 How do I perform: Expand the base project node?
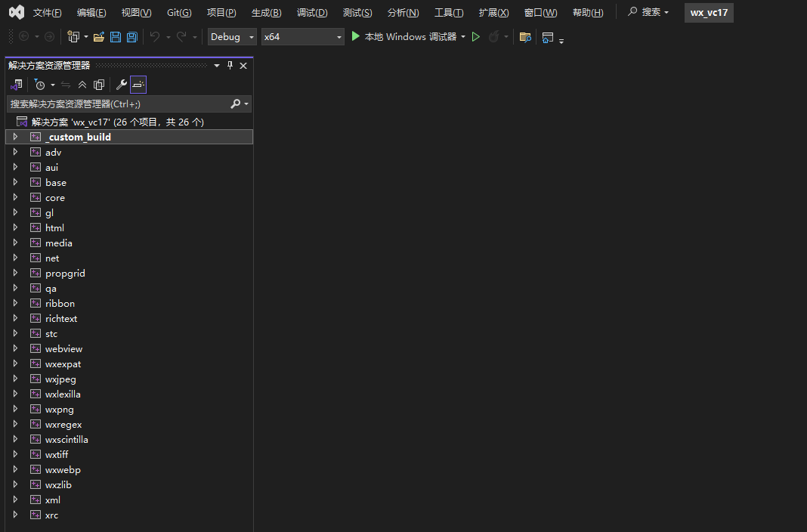pos(15,182)
